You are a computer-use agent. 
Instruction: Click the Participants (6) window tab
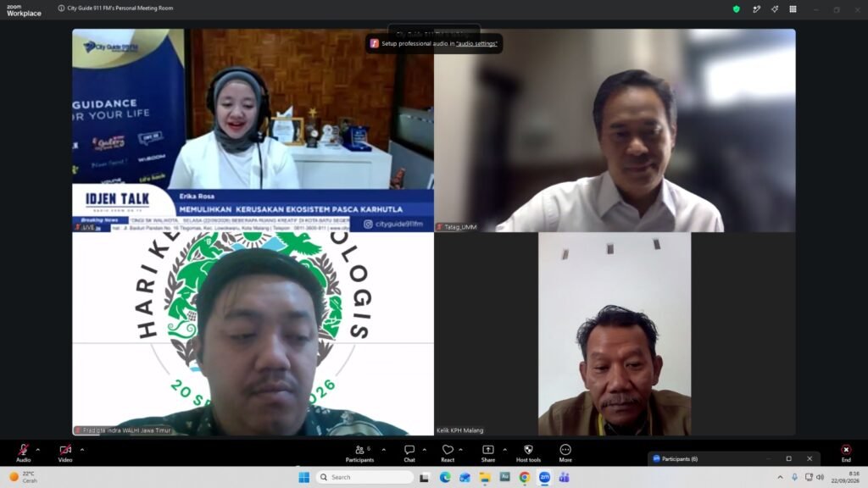pos(679,458)
